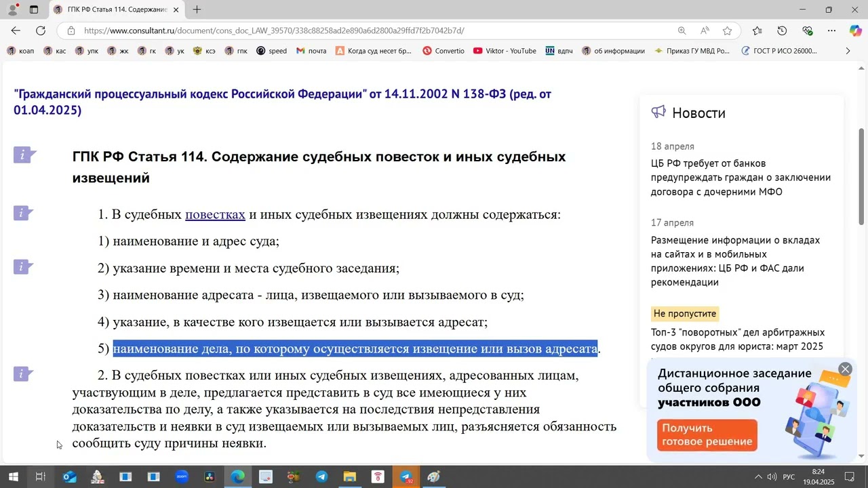Click the page vertical scrollbar thumb
Image resolution: width=868 pixels, height=488 pixels.
(862, 176)
